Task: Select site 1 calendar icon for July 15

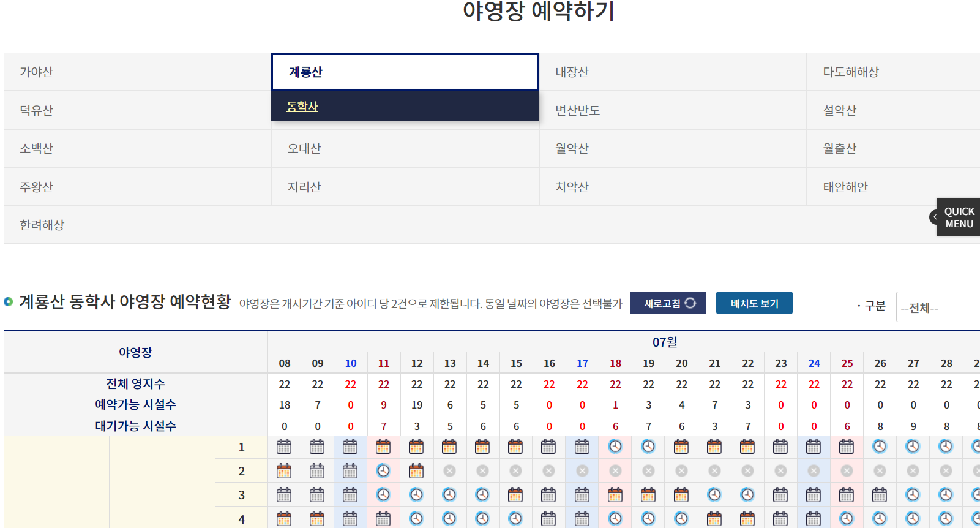Action: [515, 447]
